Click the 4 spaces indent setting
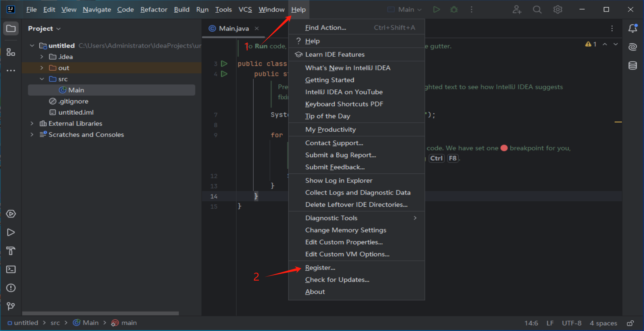Viewport: 644px width, 331px height. pyautogui.click(x=604, y=323)
